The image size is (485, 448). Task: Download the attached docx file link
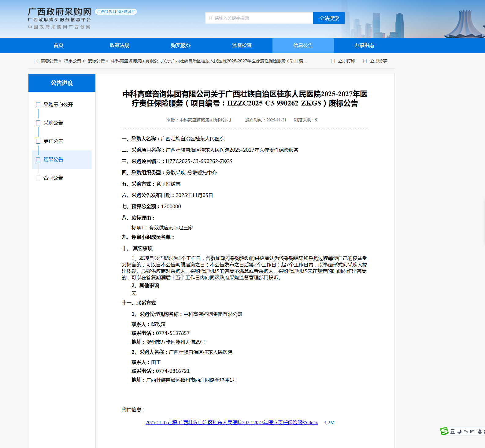click(x=231, y=423)
